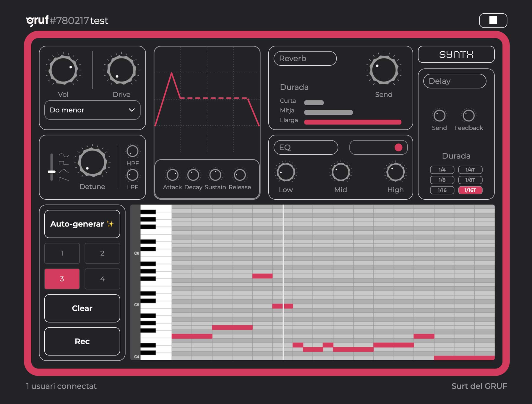
Task: Click the stop playback square button
Action: click(x=493, y=20)
